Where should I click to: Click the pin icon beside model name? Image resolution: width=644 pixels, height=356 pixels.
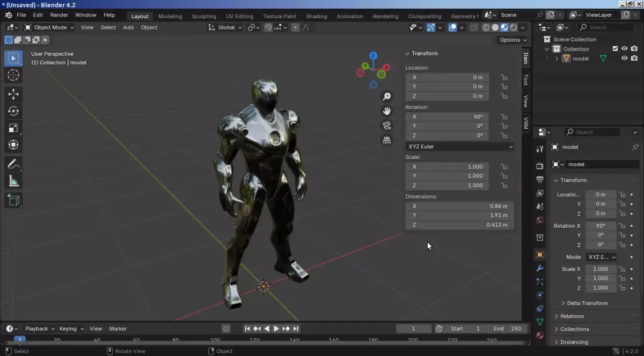635,147
